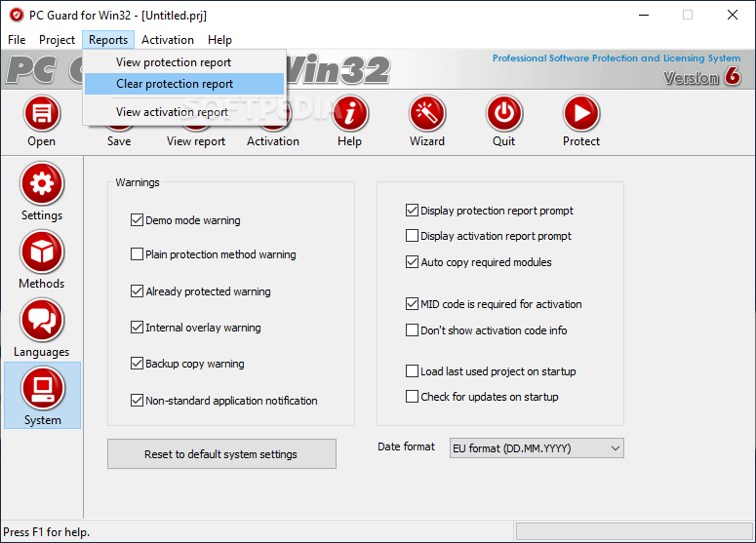Open the File menu
The height and width of the screenshot is (543, 756).
click(17, 40)
